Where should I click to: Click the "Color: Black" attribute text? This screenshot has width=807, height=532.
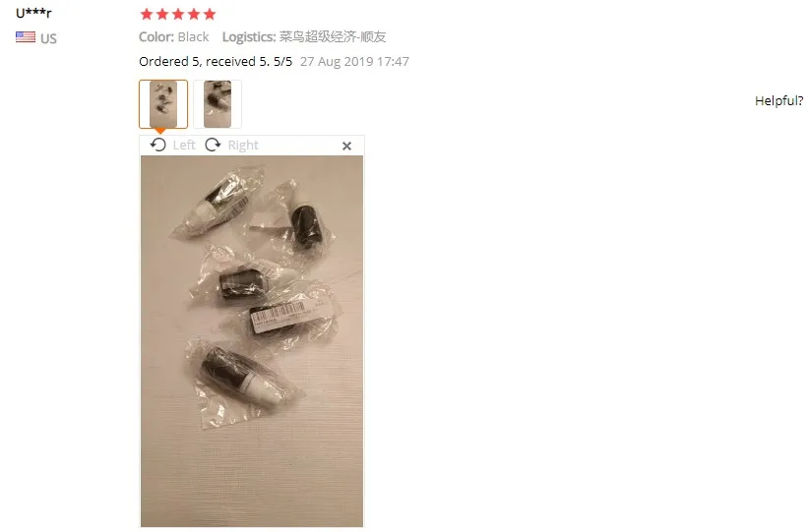tap(174, 37)
